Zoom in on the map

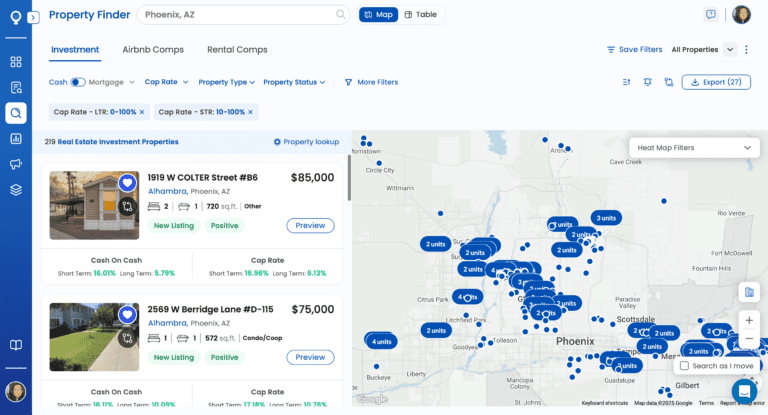click(749, 320)
